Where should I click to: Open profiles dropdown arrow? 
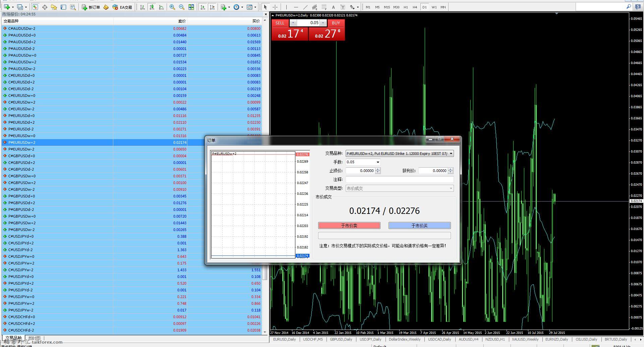click(x=26, y=7)
